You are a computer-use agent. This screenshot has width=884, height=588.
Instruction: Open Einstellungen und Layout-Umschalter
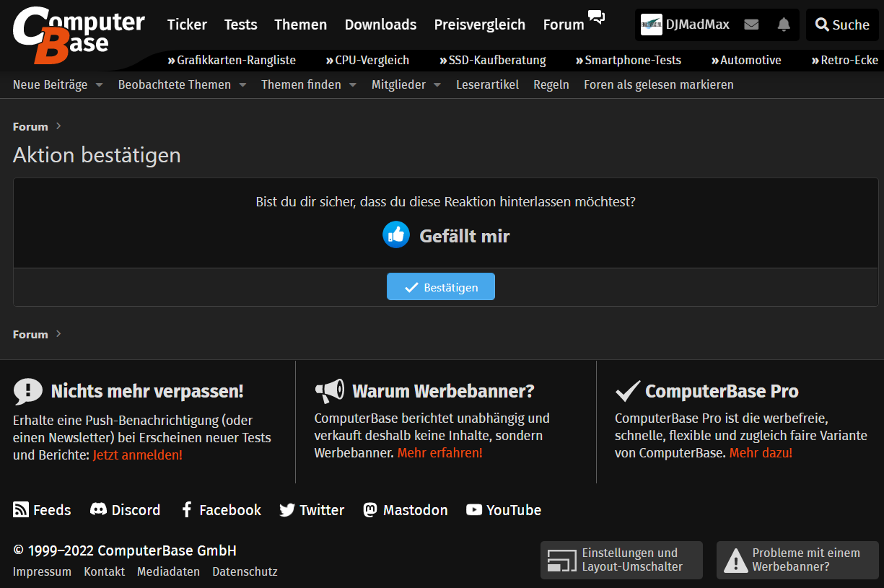tap(621, 560)
